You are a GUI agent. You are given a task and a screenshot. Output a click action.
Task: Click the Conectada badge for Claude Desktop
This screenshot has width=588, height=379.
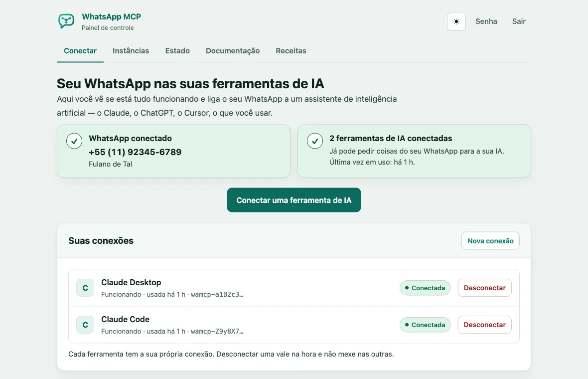(x=425, y=288)
